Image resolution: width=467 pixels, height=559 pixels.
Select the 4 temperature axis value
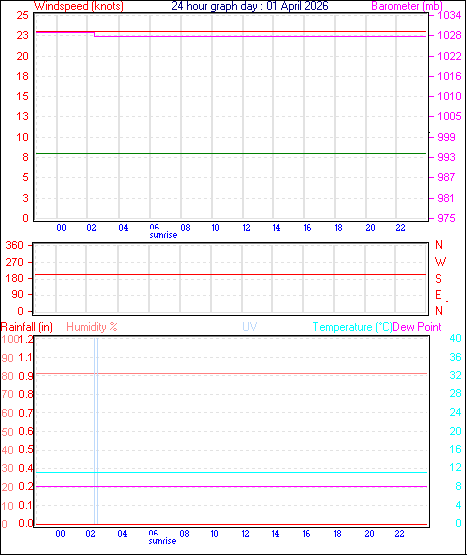pyautogui.click(x=458, y=505)
